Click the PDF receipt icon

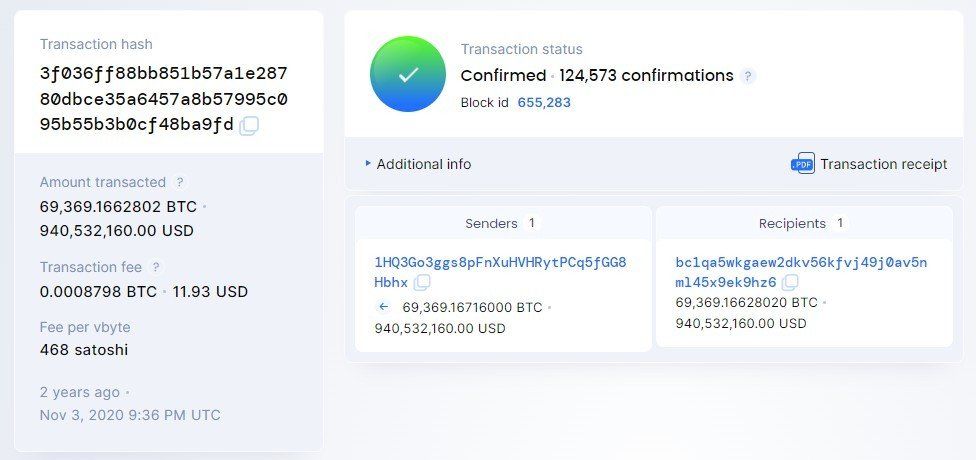pyautogui.click(x=802, y=164)
